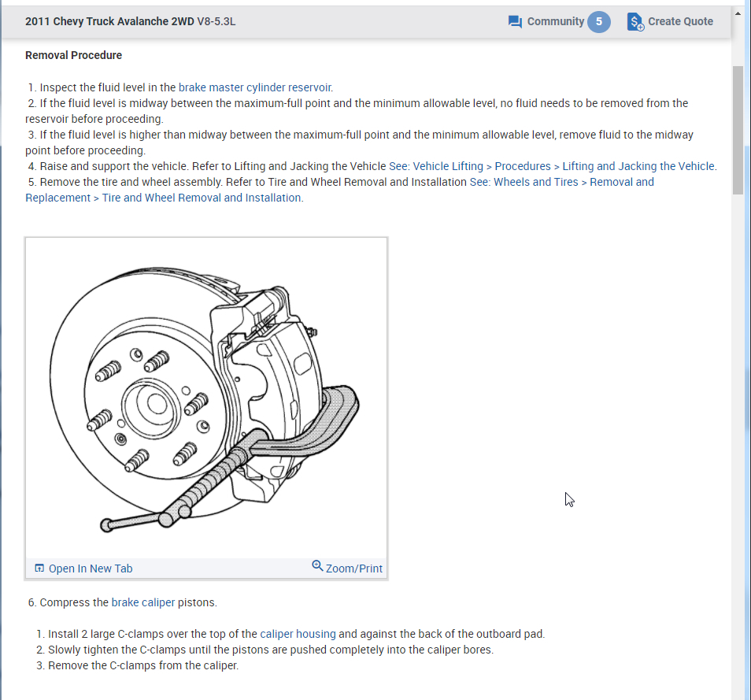
Task: Follow the brake caliper link
Action: point(143,602)
